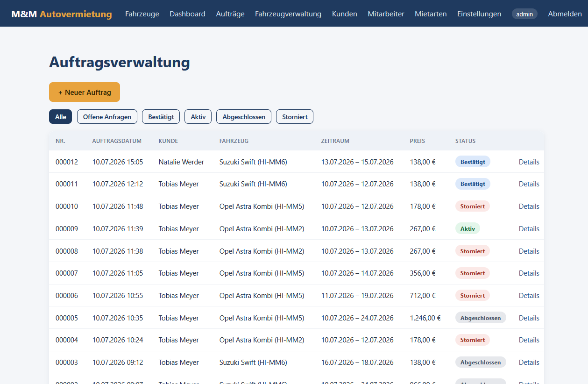Screen dimensions: 588x384
Task: Open the Aufträge menu item
Action: pos(230,14)
